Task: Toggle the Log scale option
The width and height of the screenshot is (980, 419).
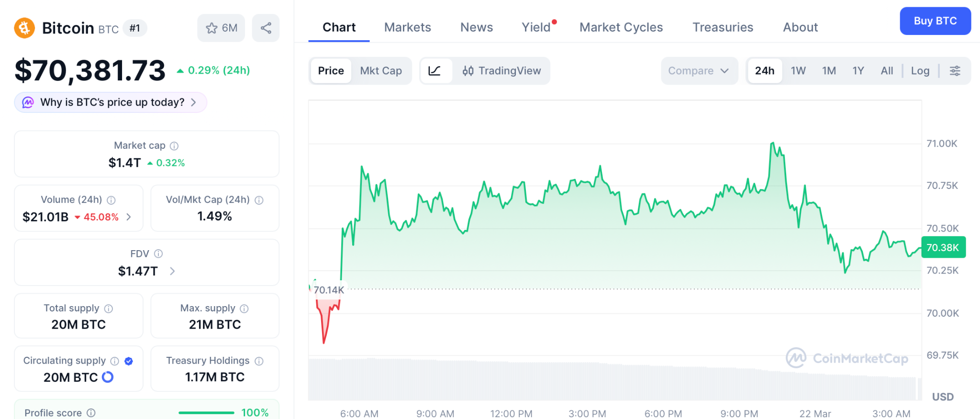Action: (920, 71)
